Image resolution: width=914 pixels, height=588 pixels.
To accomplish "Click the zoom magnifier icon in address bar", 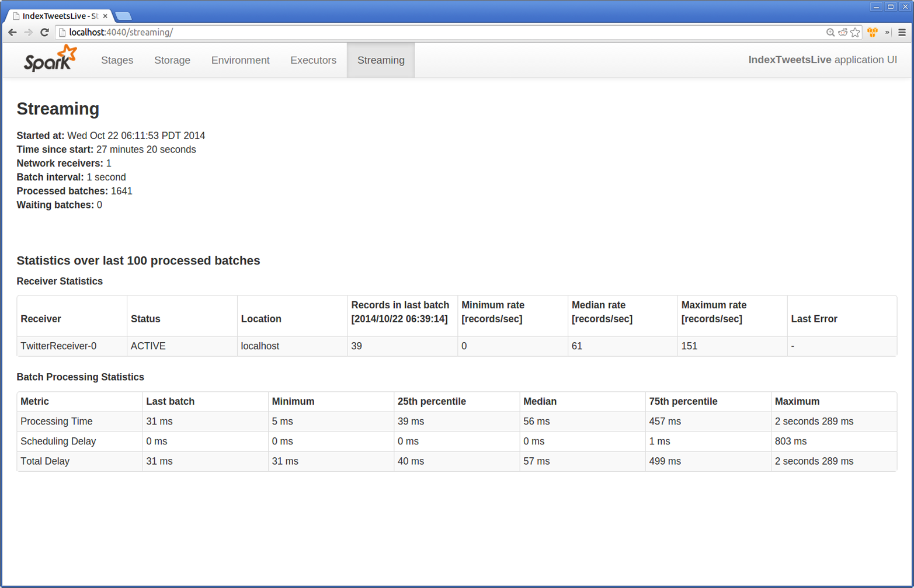I will 830,32.
